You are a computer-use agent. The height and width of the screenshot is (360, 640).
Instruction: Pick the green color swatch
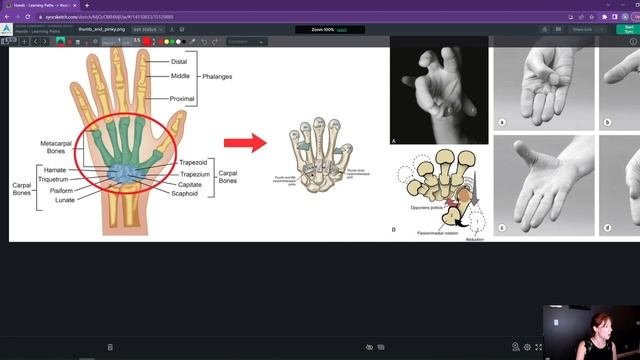pos(172,42)
